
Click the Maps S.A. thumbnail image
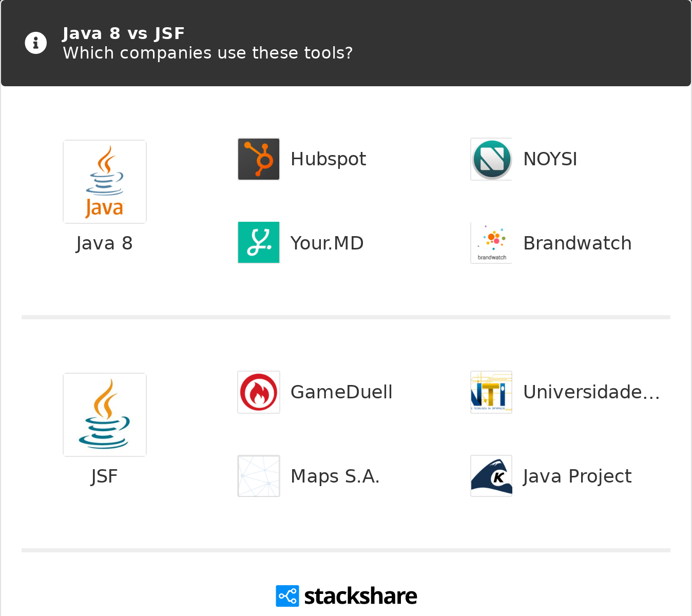[x=259, y=476]
